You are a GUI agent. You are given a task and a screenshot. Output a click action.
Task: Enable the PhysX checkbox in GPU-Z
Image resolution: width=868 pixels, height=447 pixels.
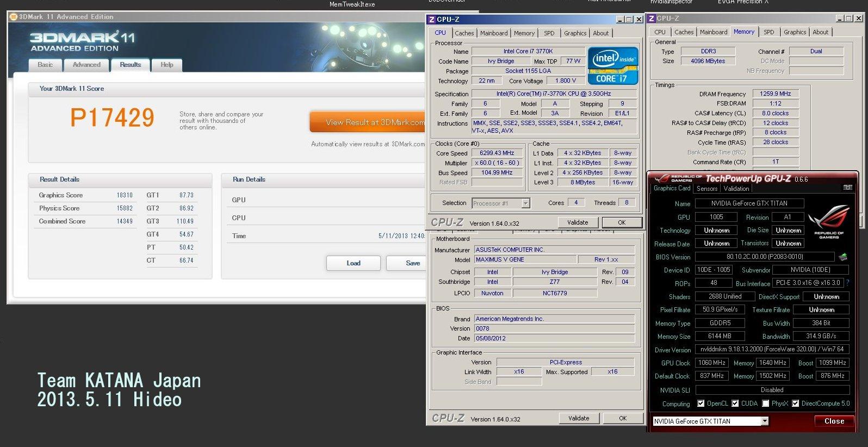click(x=766, y=403)
